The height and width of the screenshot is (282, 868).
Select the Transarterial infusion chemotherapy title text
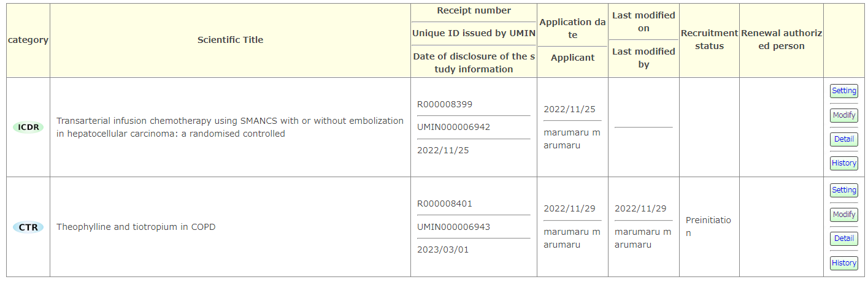point(230,127)
